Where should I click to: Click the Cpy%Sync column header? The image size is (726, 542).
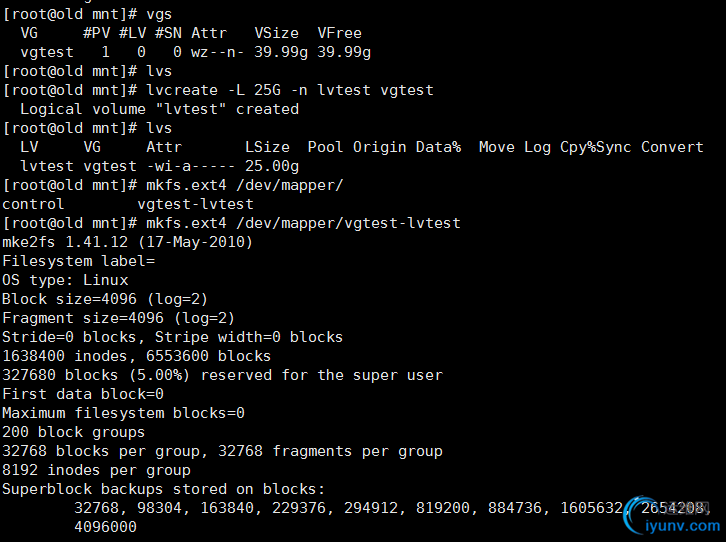pos(595,147)
